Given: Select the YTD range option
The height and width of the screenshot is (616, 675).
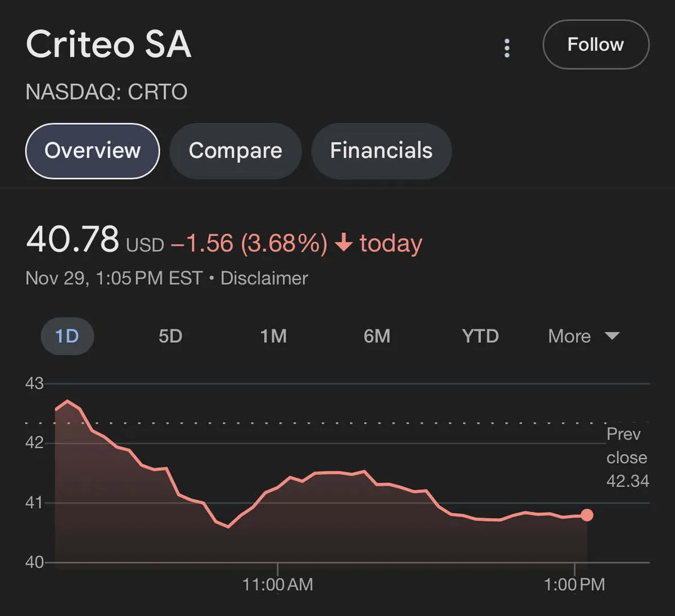Looking at the screenshot, I should (x=480, y=336).
